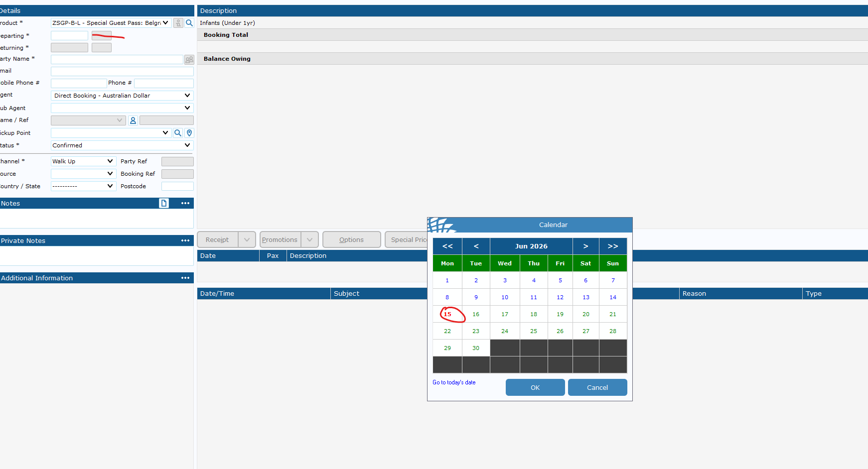This screenshot has height=469, width=868.
Task: Select June 30 in the calendar
Action: pyautogui.click(x=476, y=348)
